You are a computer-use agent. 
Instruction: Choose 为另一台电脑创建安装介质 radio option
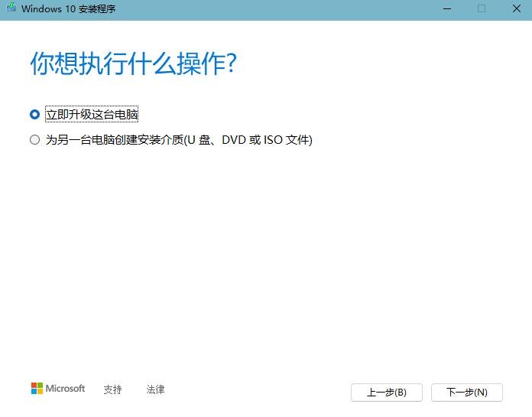34,139
